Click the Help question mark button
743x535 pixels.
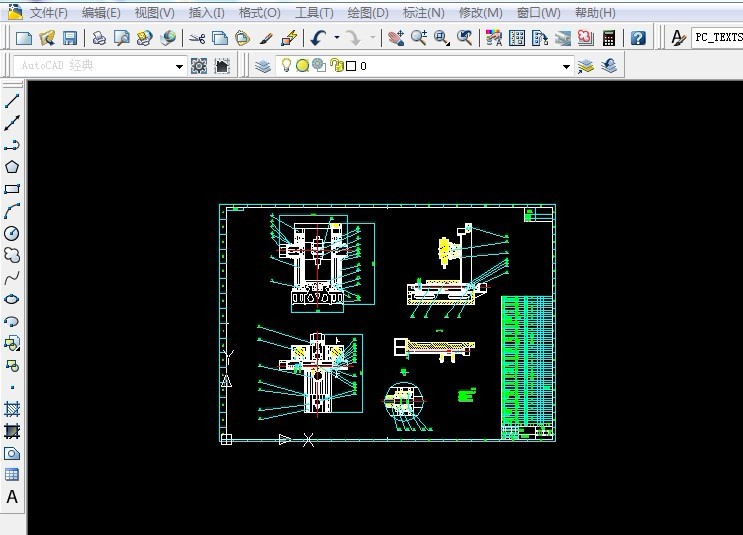638,38
